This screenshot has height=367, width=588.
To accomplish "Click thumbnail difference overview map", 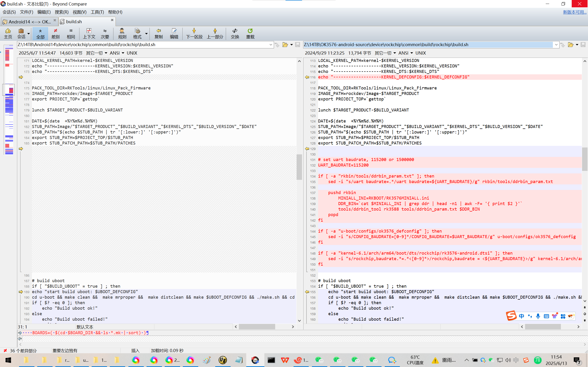I will click(x=9, y=100).
